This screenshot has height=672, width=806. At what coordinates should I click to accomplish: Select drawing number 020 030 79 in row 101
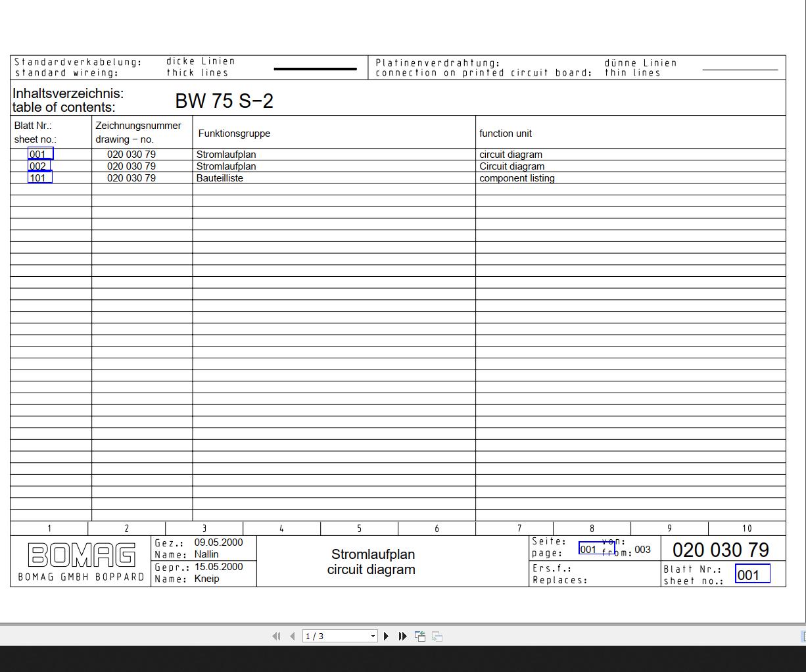tap(131, 178)
